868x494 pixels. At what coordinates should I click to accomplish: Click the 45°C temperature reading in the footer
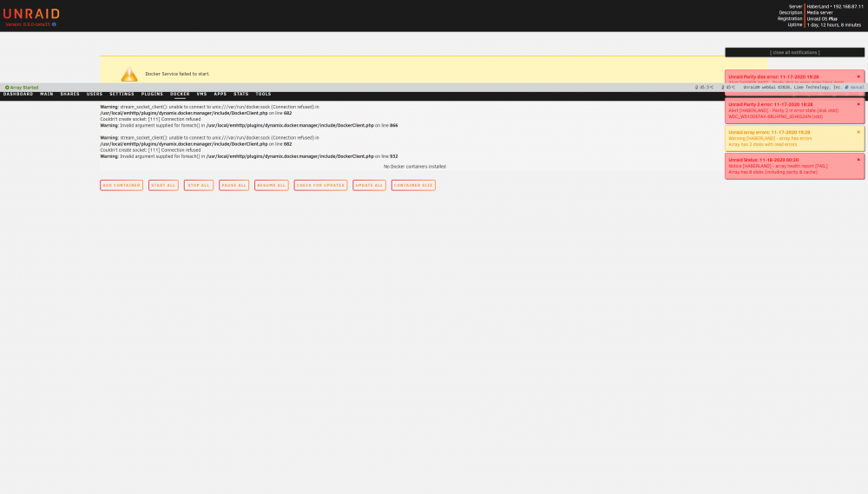pyautogui.click(x=728, y=87)
